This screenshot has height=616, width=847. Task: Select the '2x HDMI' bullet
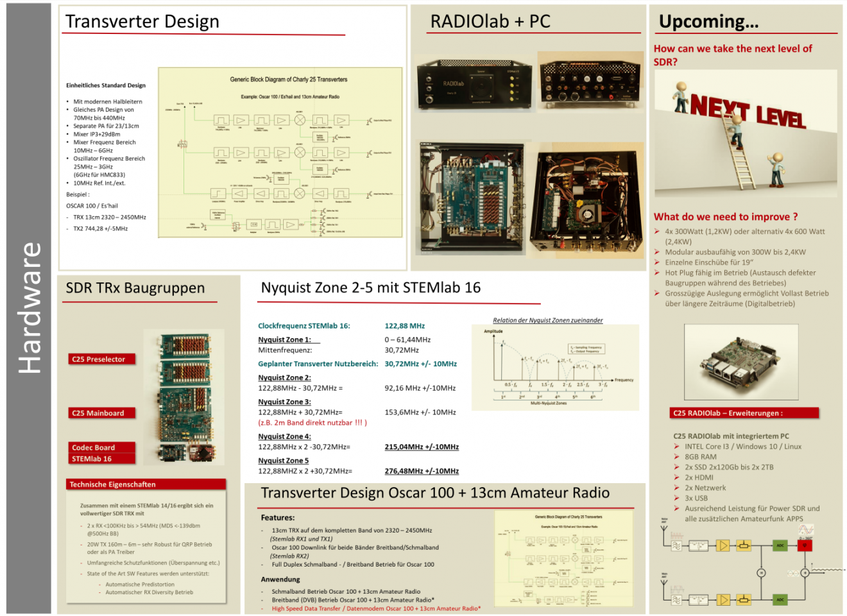pyautogui.click(x=699, y=477)
